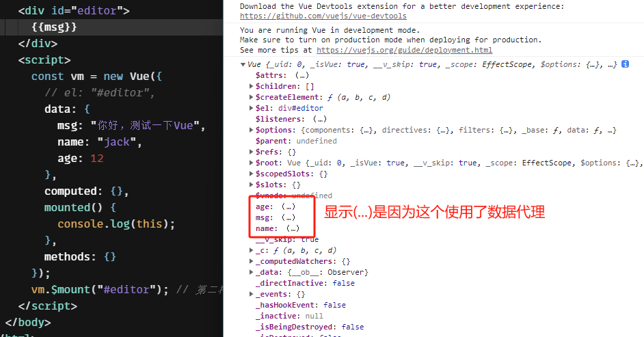
Task: Click the closing </body> tag
Action: click(x=28, y=323)
